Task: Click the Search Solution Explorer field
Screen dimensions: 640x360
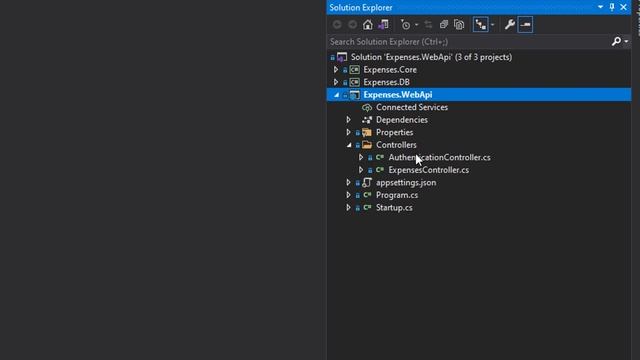Action: click(468, 42)
